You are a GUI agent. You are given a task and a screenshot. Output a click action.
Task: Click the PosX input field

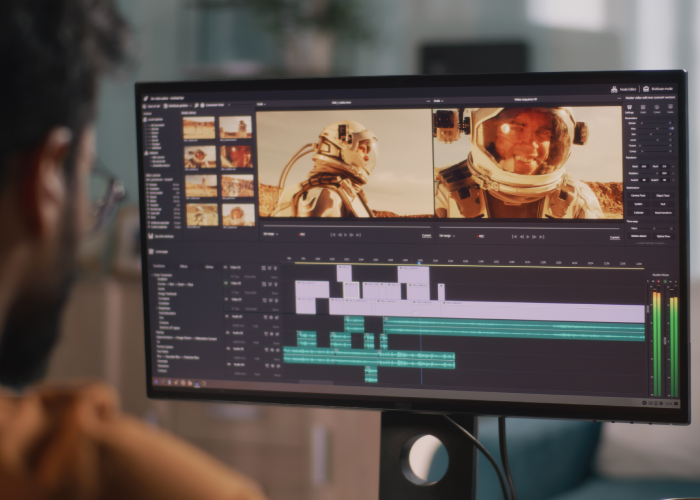tap(644, 167)
